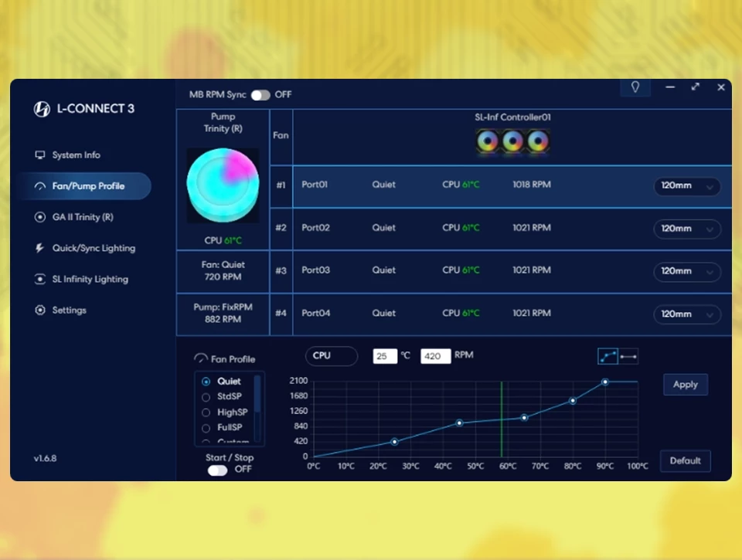This screenshot has width=742, height=560.
Task: Open the System Info menu
Action: pos(76,155)
